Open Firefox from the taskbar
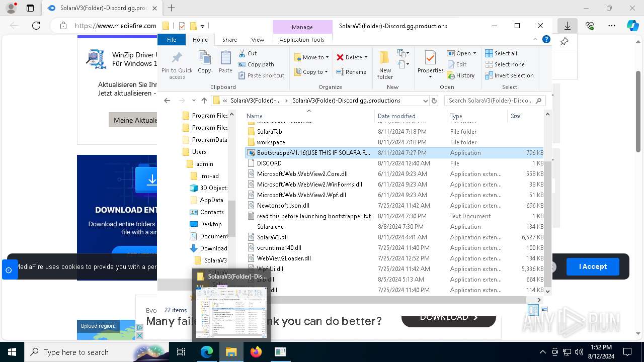 coord(256,352)
